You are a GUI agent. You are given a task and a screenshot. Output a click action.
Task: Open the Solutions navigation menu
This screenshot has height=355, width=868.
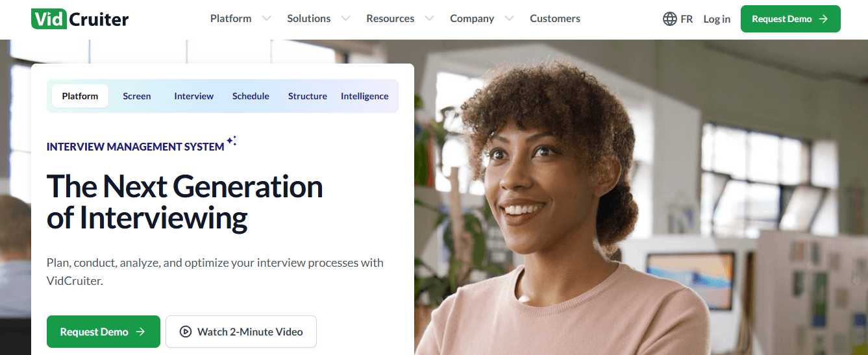click(x=309, y=18)
